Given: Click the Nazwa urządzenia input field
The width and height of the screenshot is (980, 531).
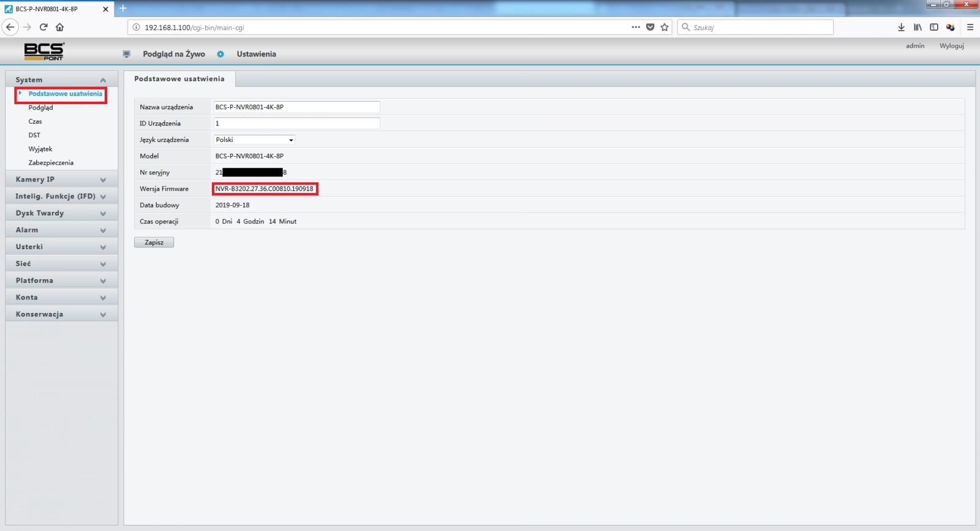Looking at the screenshot, I should [296, 107].
